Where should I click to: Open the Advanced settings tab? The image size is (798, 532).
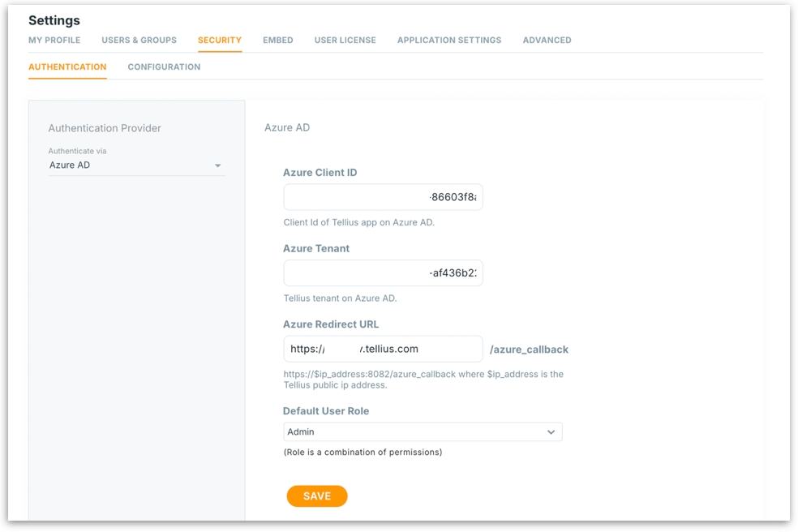tap(547, 40)
